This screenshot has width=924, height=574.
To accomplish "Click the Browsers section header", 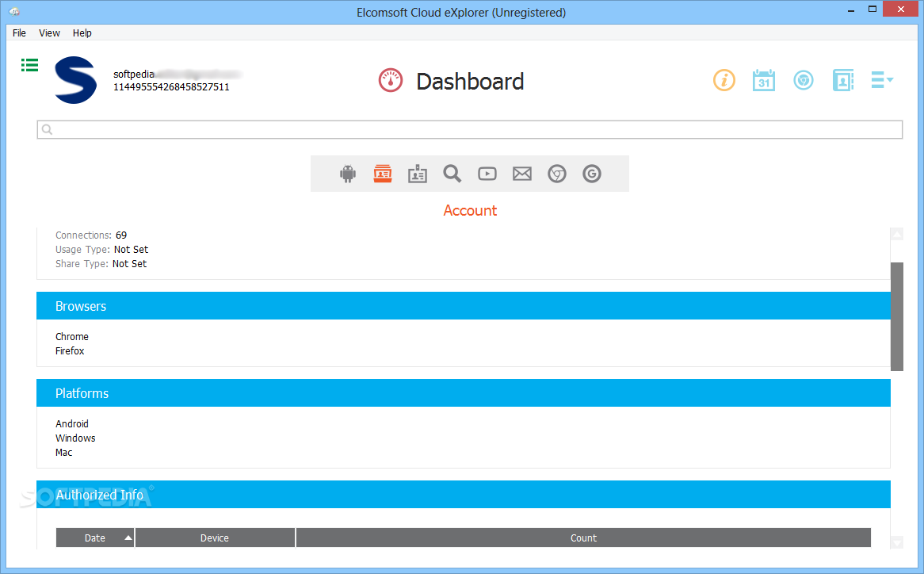I will (463, 306).
